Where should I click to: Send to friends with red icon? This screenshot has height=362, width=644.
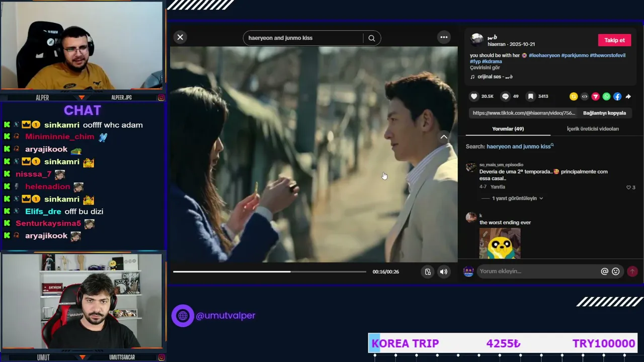[596, 97]
